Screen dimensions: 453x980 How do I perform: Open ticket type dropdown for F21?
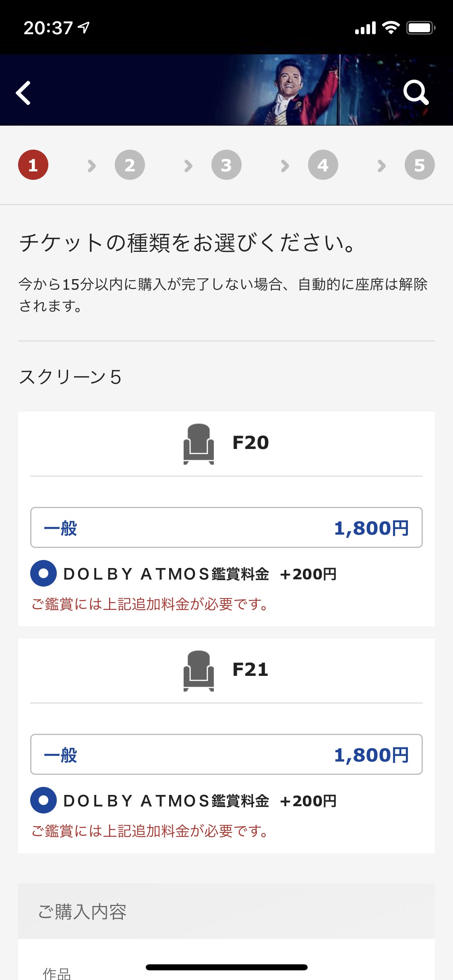click(x=226, y=754)
